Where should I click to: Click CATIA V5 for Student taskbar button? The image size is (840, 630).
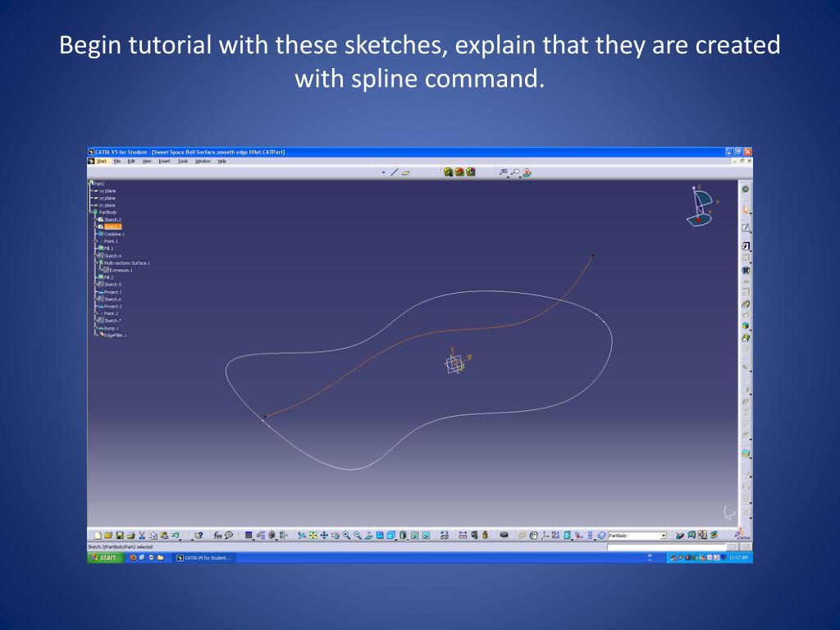click(x=204, y=558)
